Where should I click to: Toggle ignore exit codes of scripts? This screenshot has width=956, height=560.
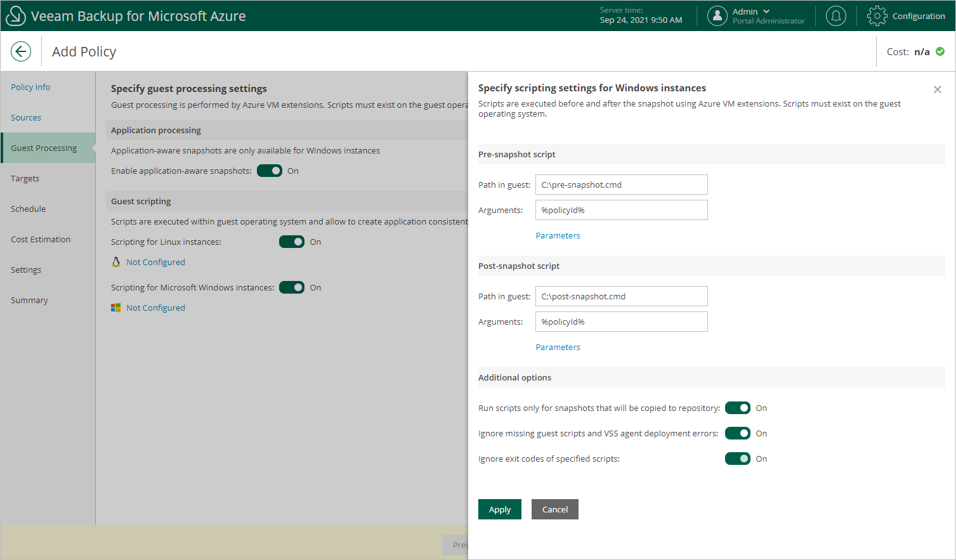click(738, 459)
